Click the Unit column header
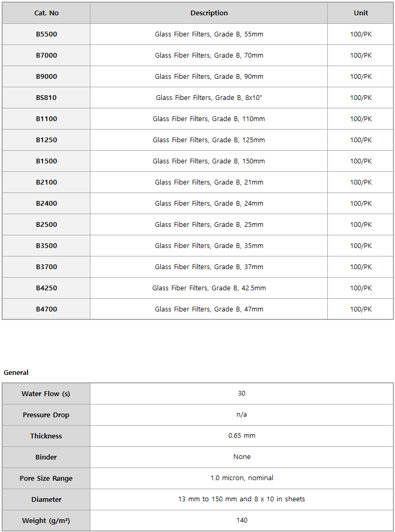This screenshot has width=395, height=532. coord(361,13)
